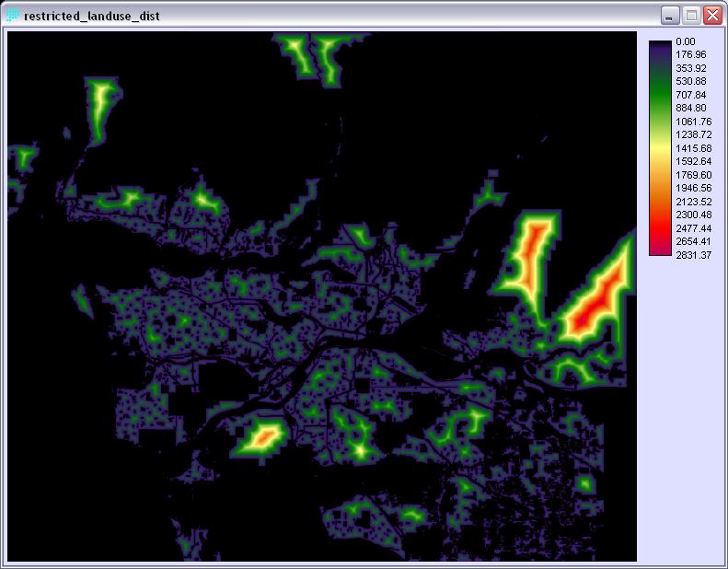Select the 0.00 legend label

[x=686, y=42]
